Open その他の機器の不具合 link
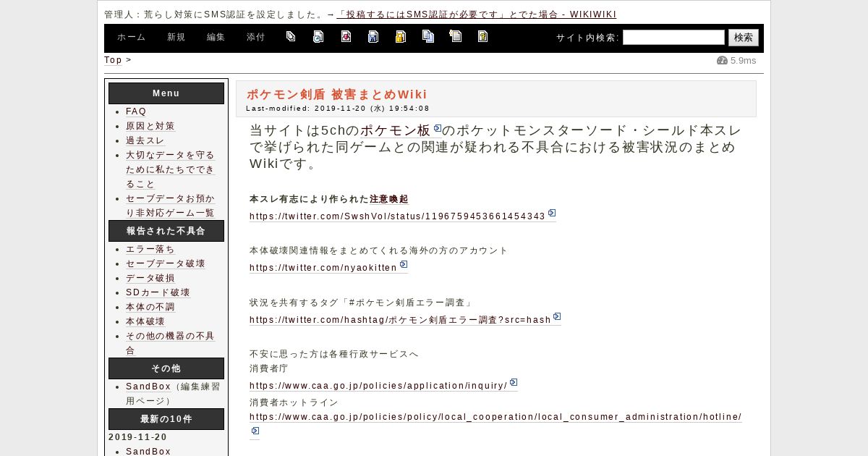The width and height of the screenshot is (868, 456). click(170, 343)
